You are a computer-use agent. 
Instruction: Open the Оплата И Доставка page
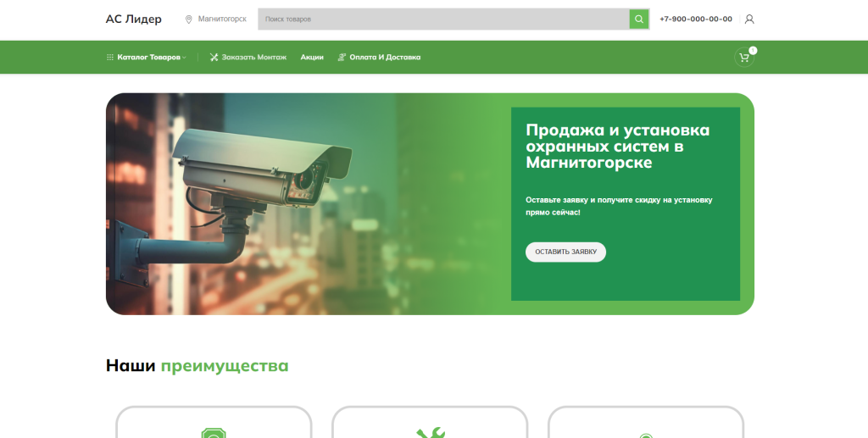384,58
